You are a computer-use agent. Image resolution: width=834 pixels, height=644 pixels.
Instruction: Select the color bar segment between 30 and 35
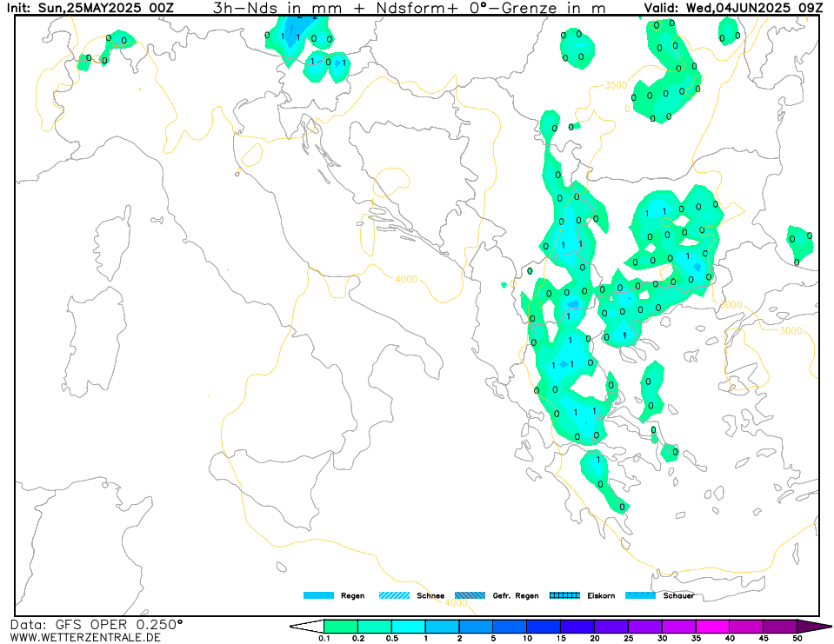click(x=678, y=627)
